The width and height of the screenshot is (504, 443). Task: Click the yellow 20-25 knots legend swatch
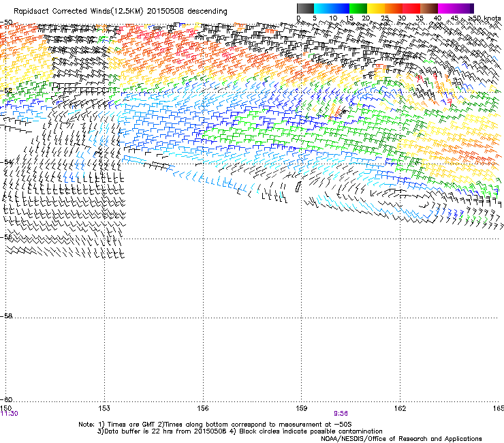[x=376, y=8]
